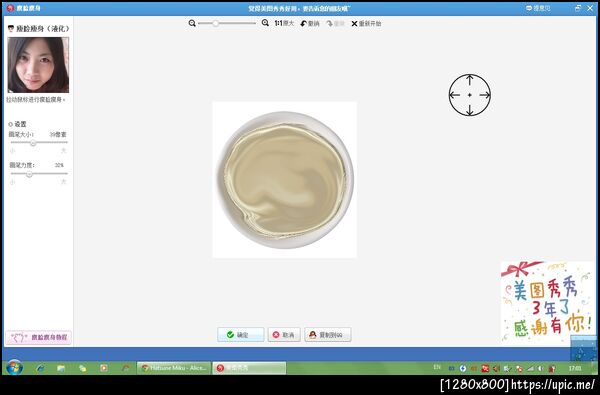600x395 pixels.
Task: Click the EN language indicator in the tray
Action: point(437,367)
